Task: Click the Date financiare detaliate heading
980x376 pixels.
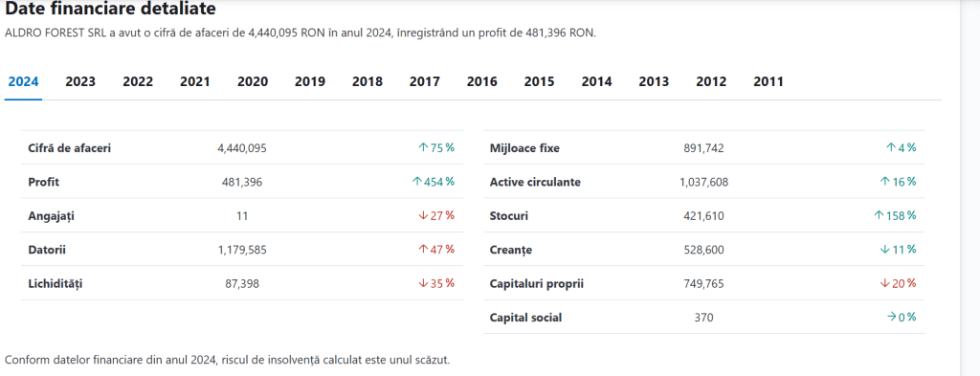Action: point(111,9)
